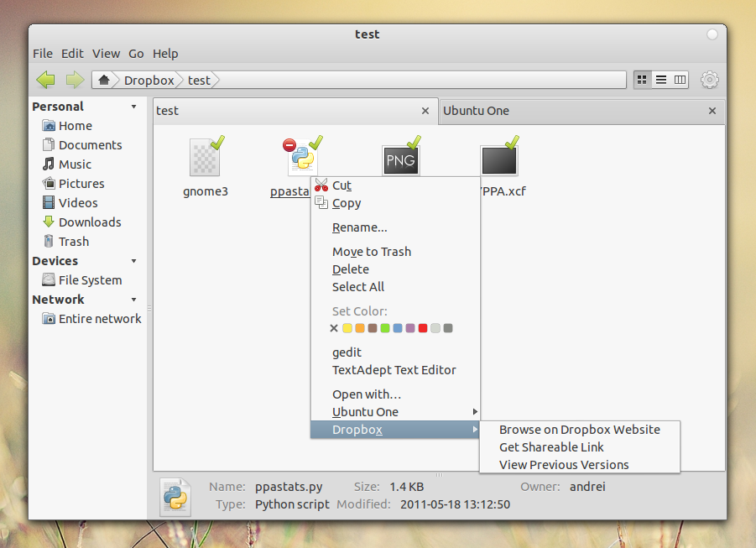The height and width of the screenshot is (548, 756).
Task: Select the PNG file icon
Action: 401,159
